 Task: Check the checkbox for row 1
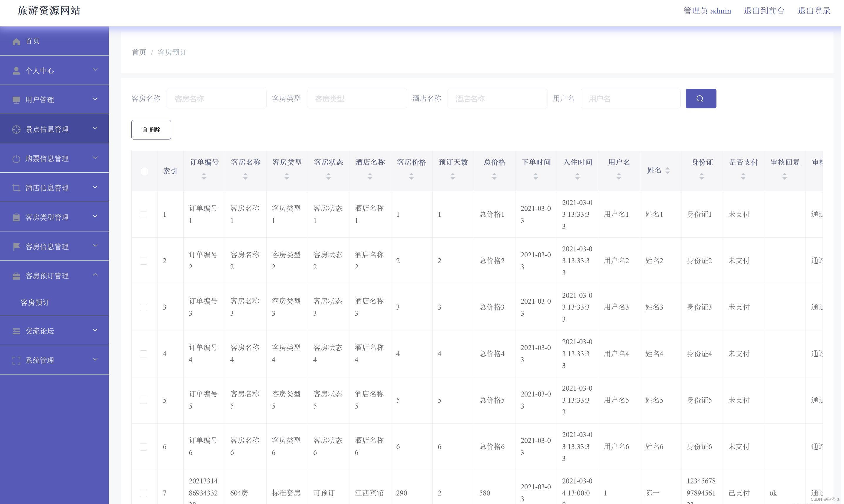144,215
